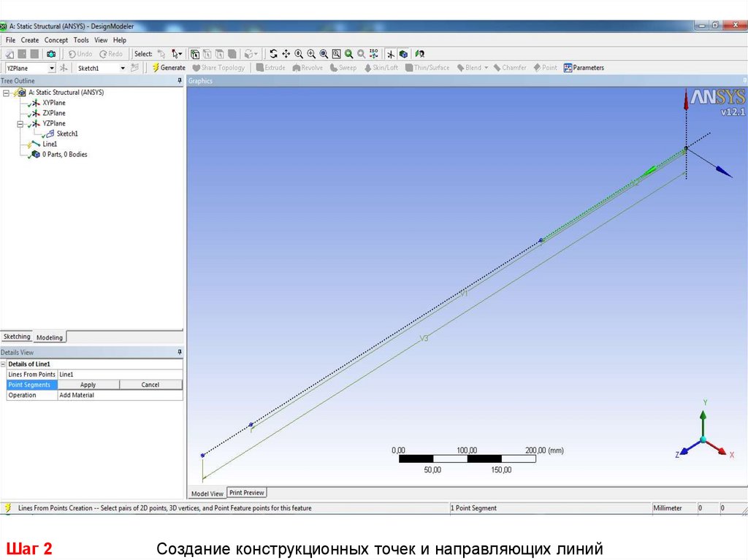Click the Save project toolbar icon
This screenshot has height=560, width=748.
coord(22,54)
